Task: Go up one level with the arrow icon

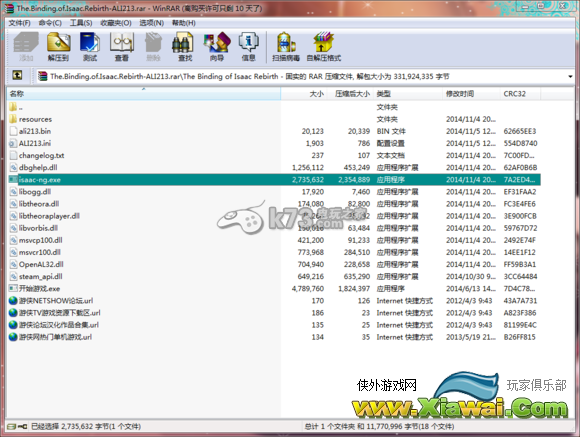Action: click(17, 75)
